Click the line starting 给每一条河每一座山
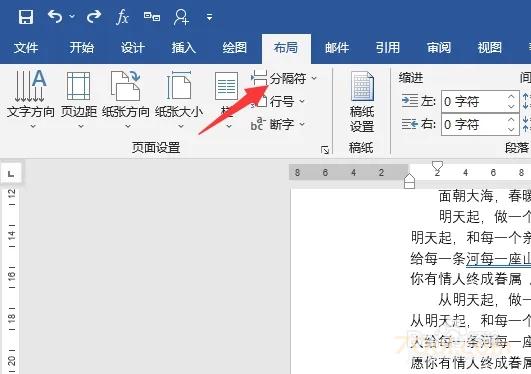The width and height of the screenshot is (531, 374). pyautogui.click(x=470, y=259)
